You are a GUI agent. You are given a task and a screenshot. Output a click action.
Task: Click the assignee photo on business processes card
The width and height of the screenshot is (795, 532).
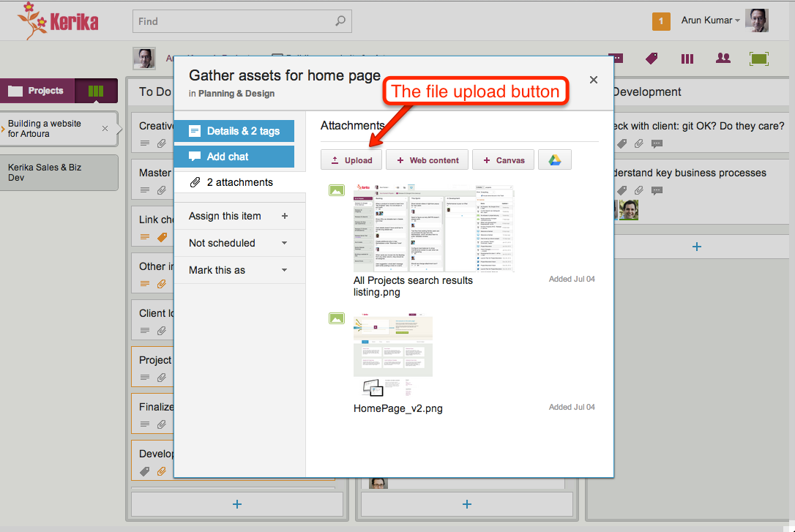(x=628, y=210)
